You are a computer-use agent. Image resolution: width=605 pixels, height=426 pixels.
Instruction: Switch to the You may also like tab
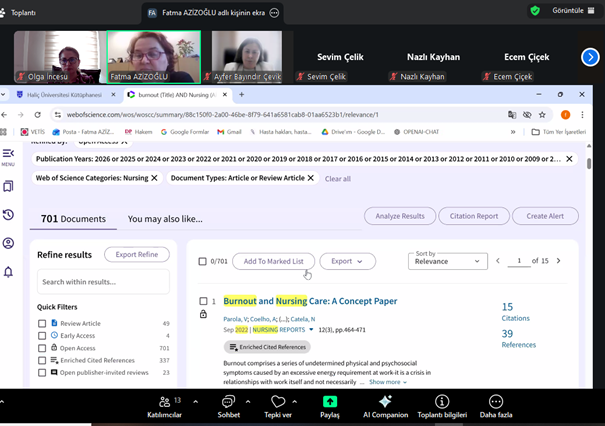165,219
